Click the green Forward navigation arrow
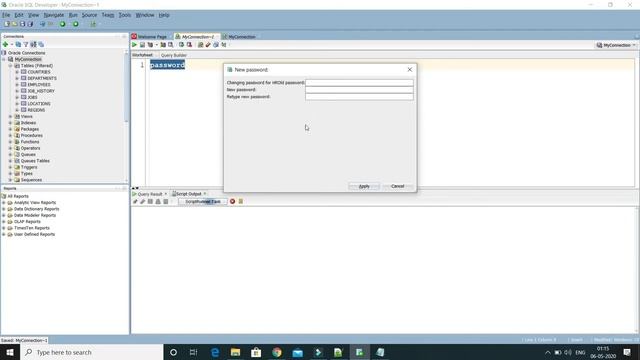The width and height of the screenshot is (640, 360). 76,24
